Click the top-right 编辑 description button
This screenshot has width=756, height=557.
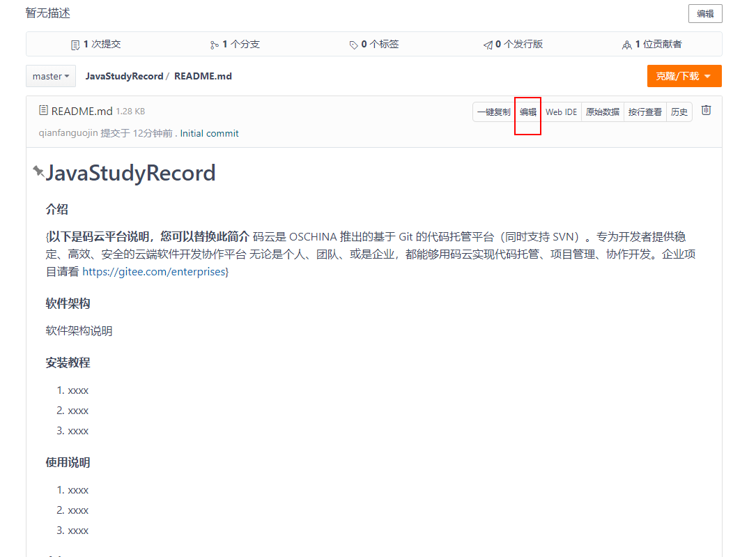pos(705,14)
